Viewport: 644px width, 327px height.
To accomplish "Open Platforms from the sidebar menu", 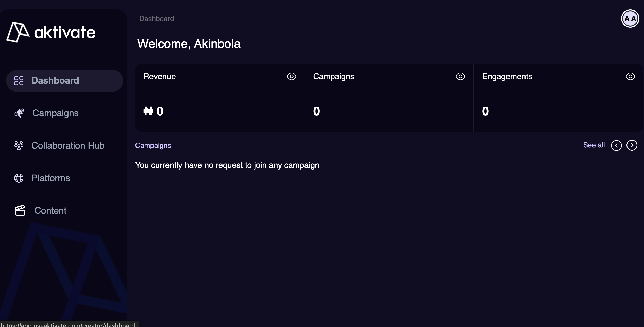I will point(51,178).
